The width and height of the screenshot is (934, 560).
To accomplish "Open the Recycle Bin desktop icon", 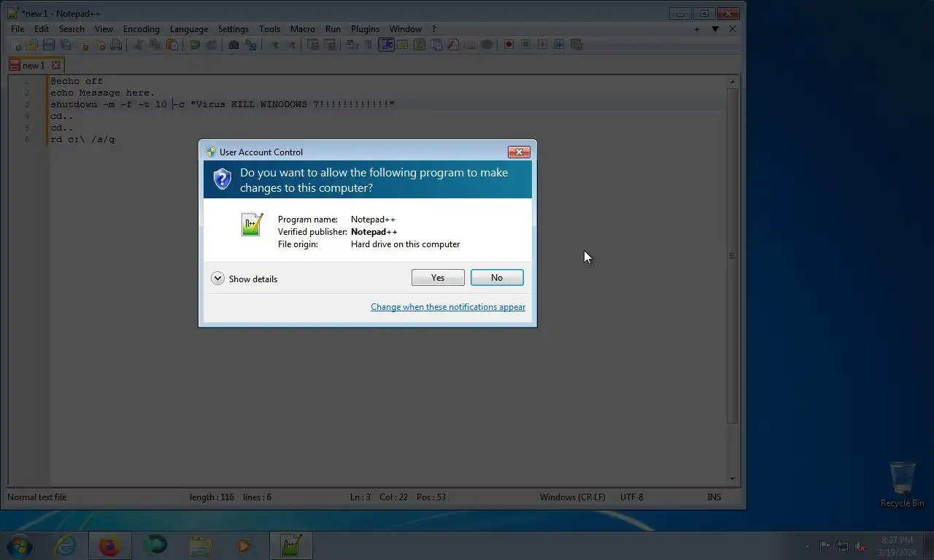I will click(903, 484).
